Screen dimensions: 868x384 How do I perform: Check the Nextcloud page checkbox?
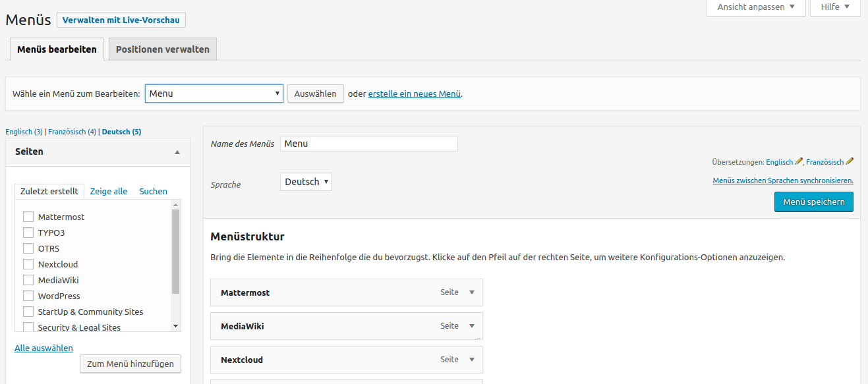(28, 264)
